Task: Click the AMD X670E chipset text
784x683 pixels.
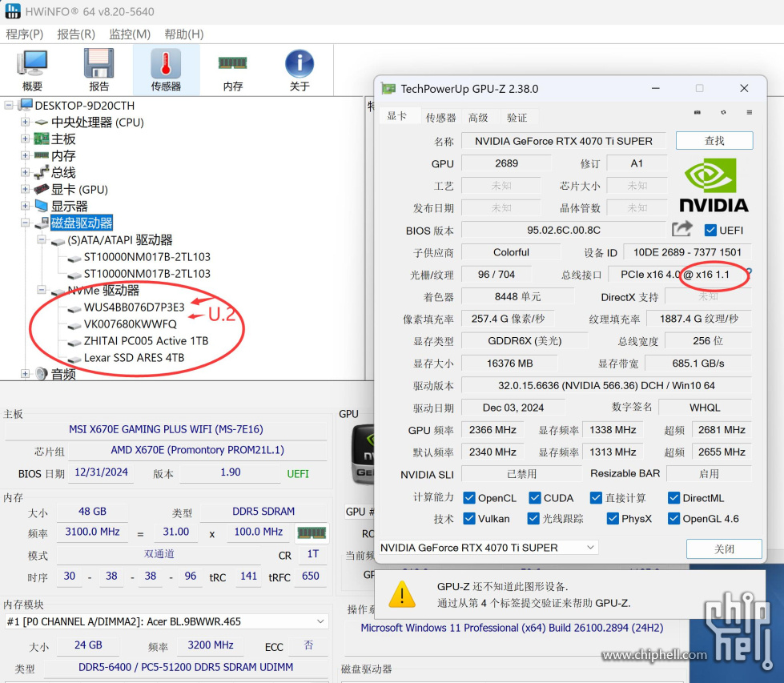Action: click(x=198, y=449)
